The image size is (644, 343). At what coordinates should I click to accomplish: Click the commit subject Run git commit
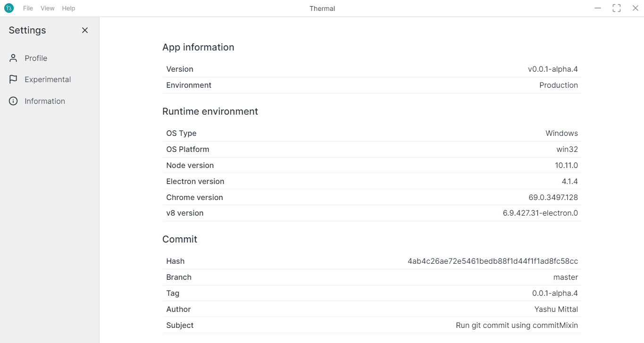point(517,325)
